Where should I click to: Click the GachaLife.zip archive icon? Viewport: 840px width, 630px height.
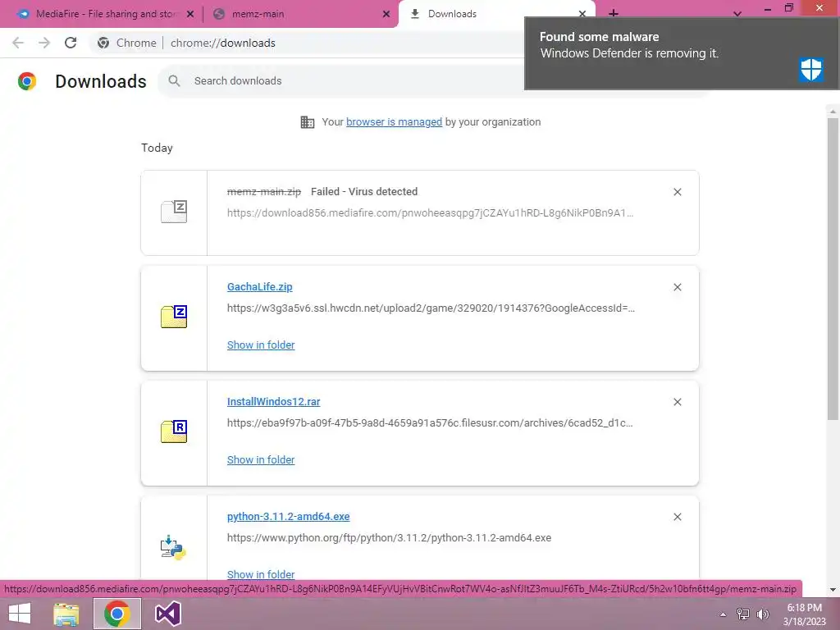(x=174, y=317)
